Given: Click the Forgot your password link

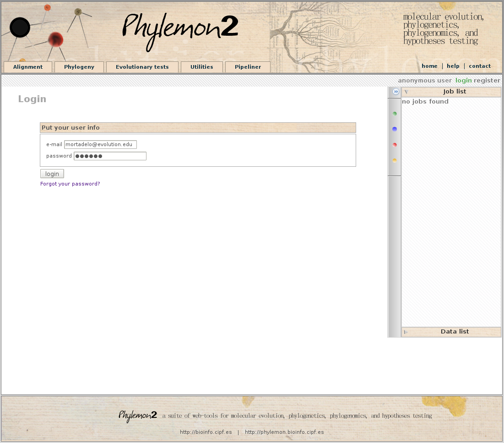Looking at the screenshot, I should click(x=70, y=184).
